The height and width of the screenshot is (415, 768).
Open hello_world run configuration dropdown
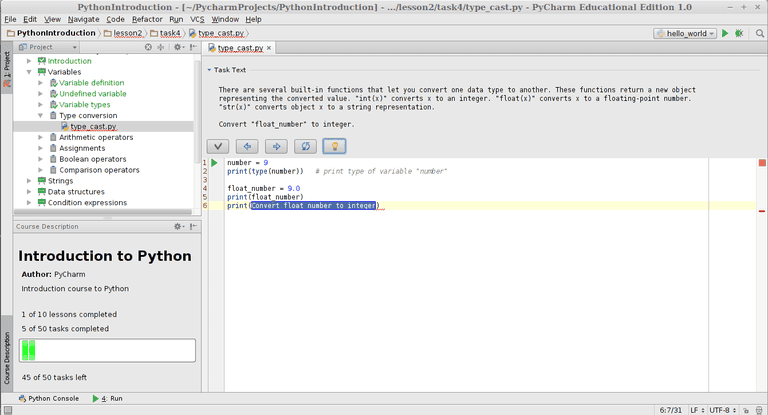coord(685,33)
